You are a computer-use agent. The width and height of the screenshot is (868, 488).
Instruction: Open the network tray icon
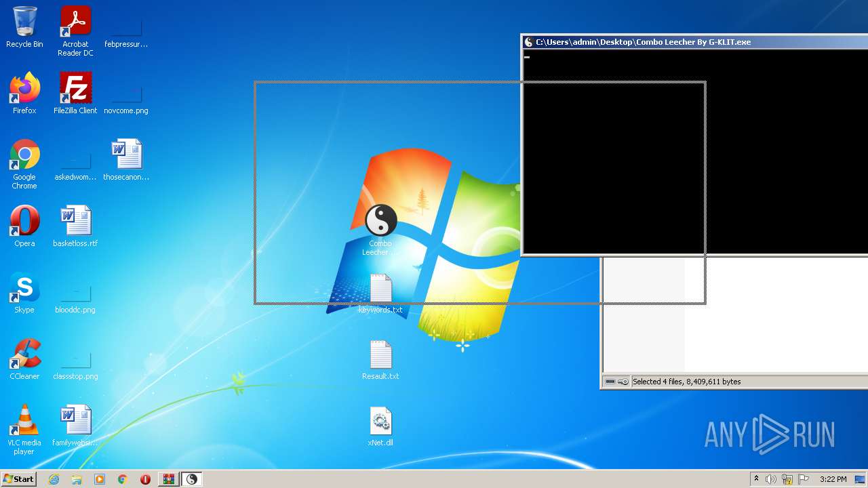click(787, 479)
